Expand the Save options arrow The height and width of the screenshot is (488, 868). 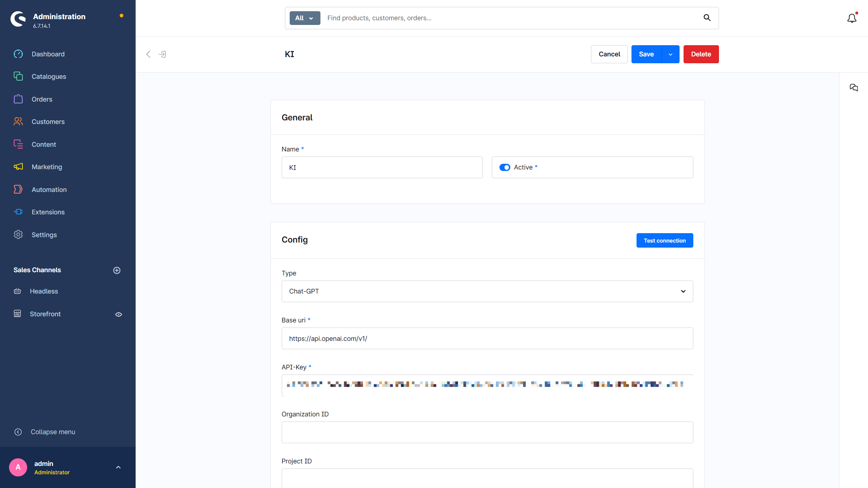670,54
